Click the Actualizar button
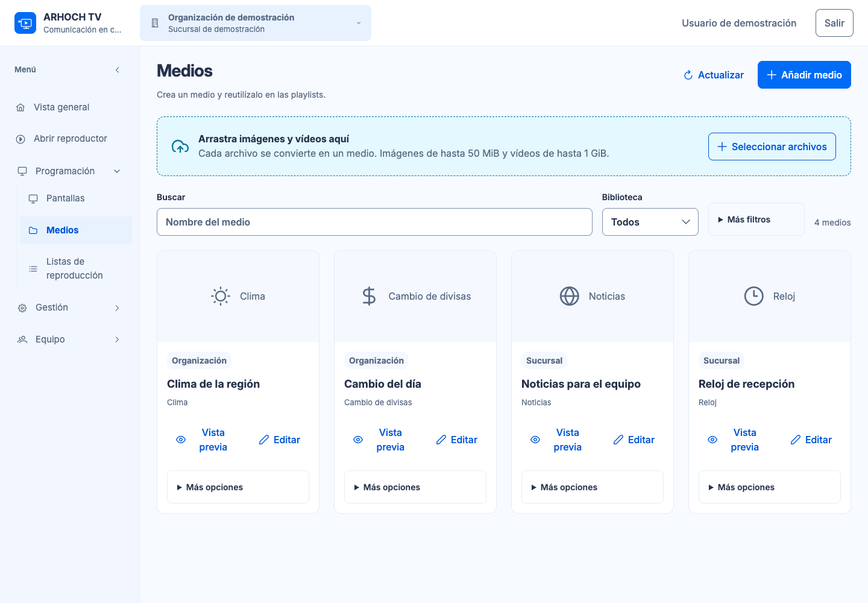Screen dimensions: 868x603 coord(714,75)
